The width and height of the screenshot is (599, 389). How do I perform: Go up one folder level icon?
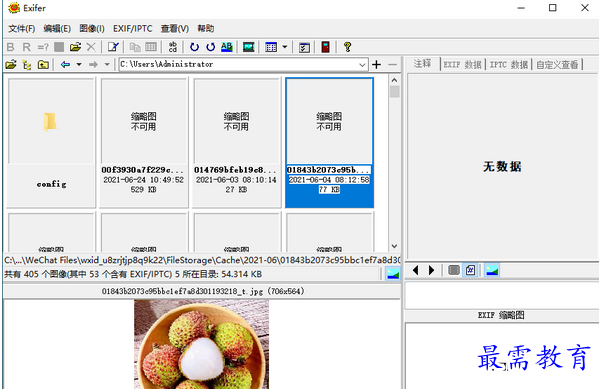click(43, 64)
